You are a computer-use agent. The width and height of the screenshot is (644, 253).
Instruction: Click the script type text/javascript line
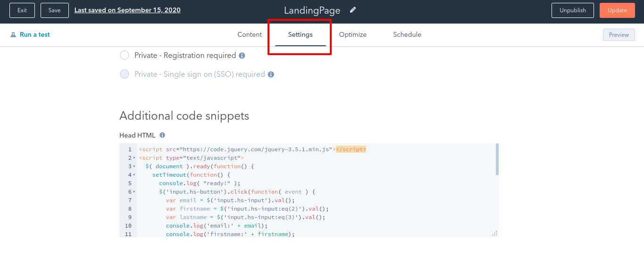coord(191,158)
